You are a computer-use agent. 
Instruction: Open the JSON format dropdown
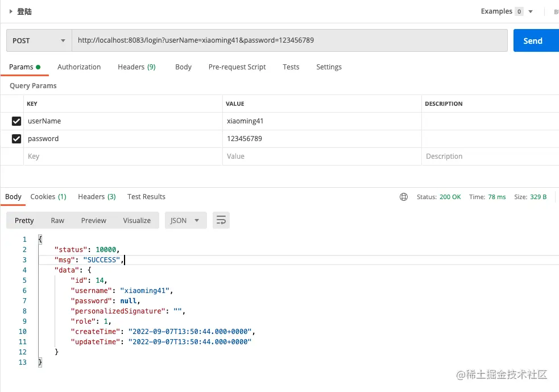click(x=186, y=220)
